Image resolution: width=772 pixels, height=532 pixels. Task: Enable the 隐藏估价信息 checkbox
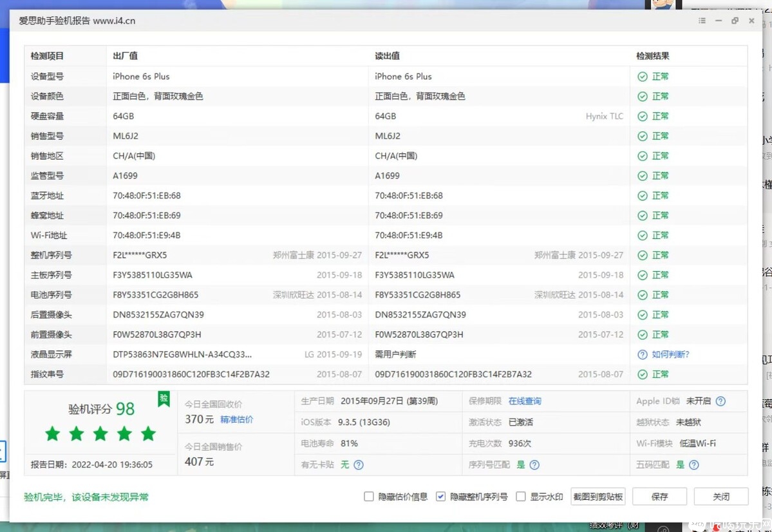click(x=369, y=497)
